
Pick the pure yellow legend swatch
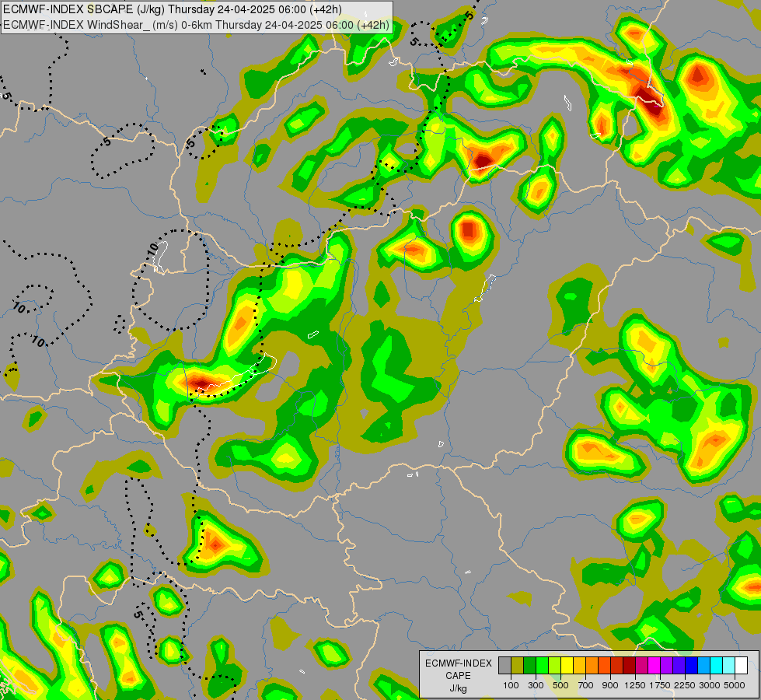(x=567, y=666)
